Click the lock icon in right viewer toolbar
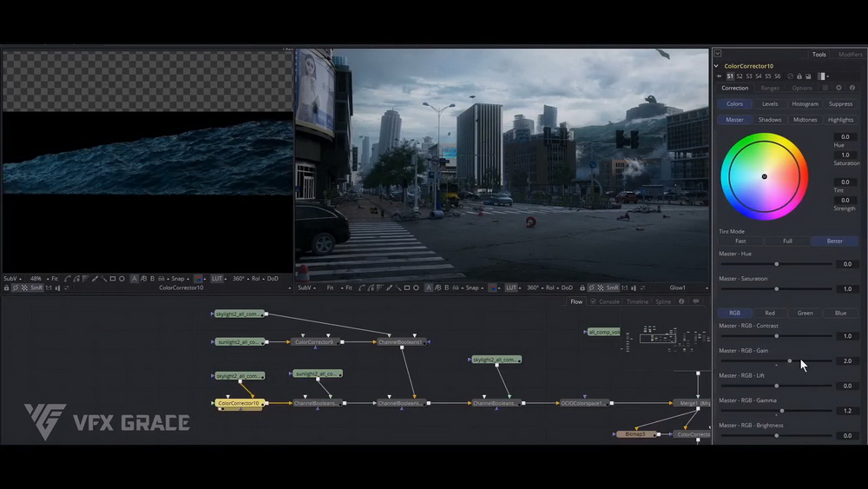 pos(582,287)
